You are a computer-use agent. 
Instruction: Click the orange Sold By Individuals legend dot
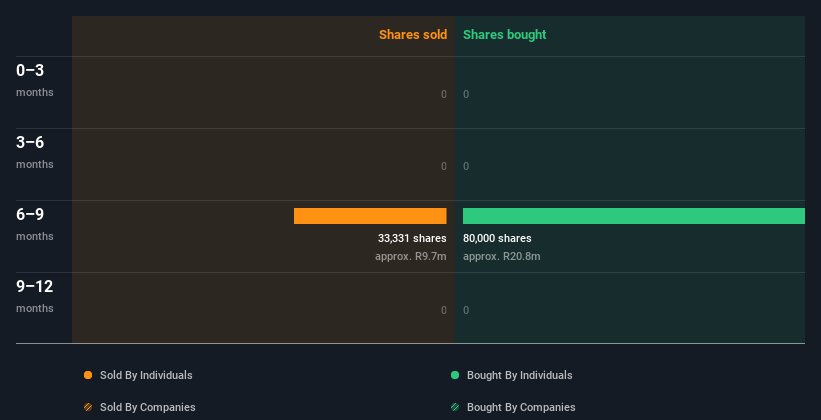point(88,375)
